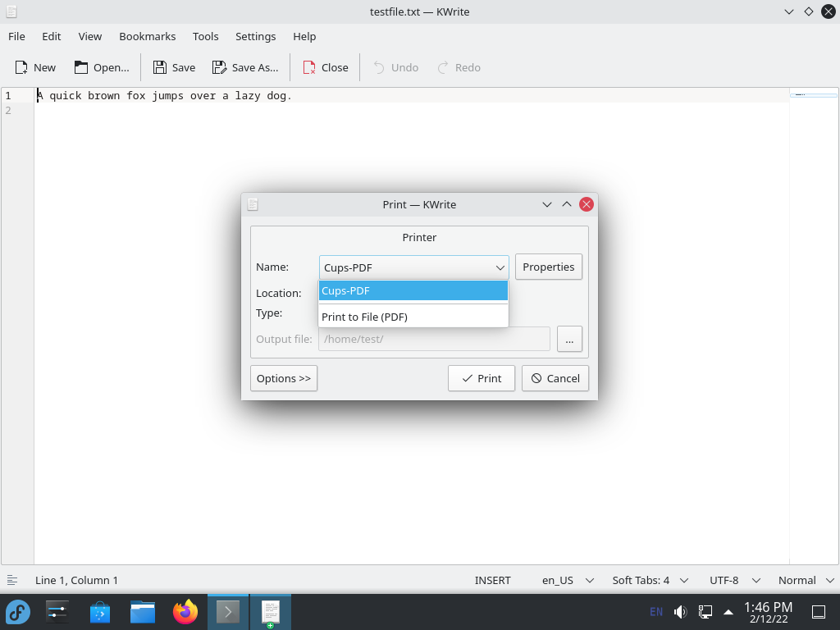Click the Save floppy disk icon

[160, 67]
